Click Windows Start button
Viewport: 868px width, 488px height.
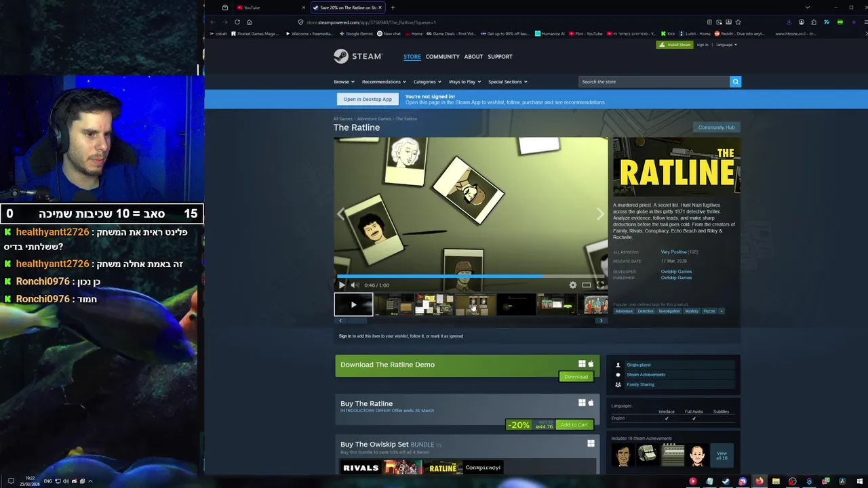(861, 481)
